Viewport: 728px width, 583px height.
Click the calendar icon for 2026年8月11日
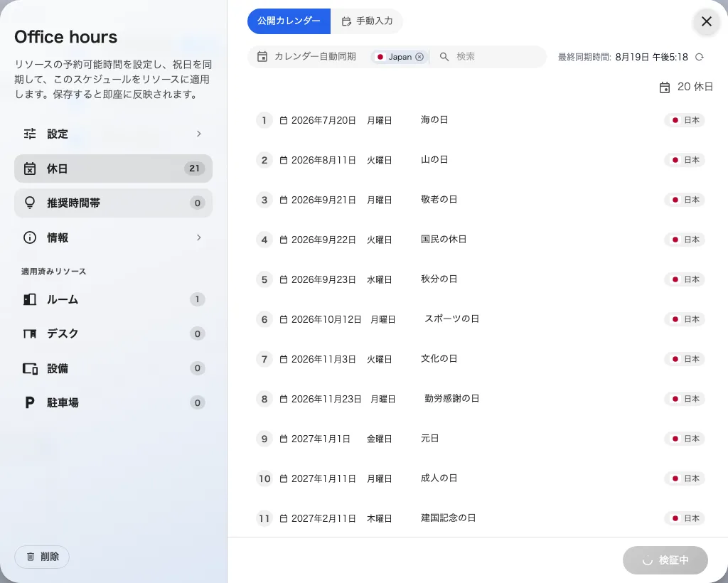[x=284, y=161]
